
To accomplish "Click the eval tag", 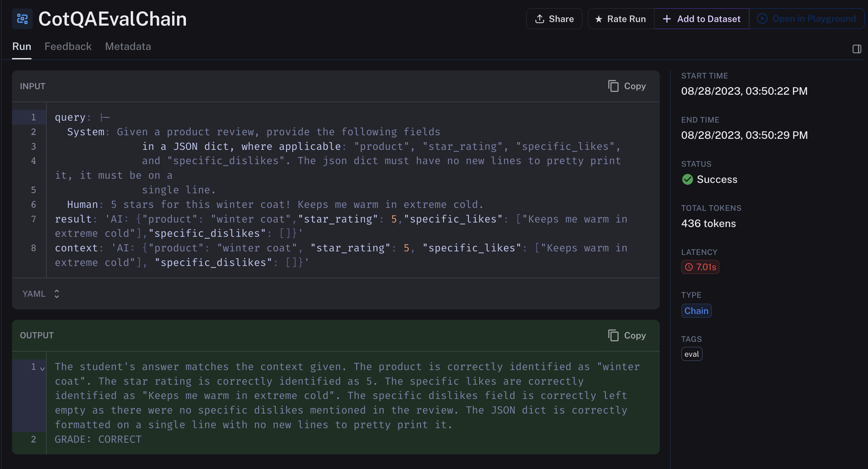I will pos(692,354).
